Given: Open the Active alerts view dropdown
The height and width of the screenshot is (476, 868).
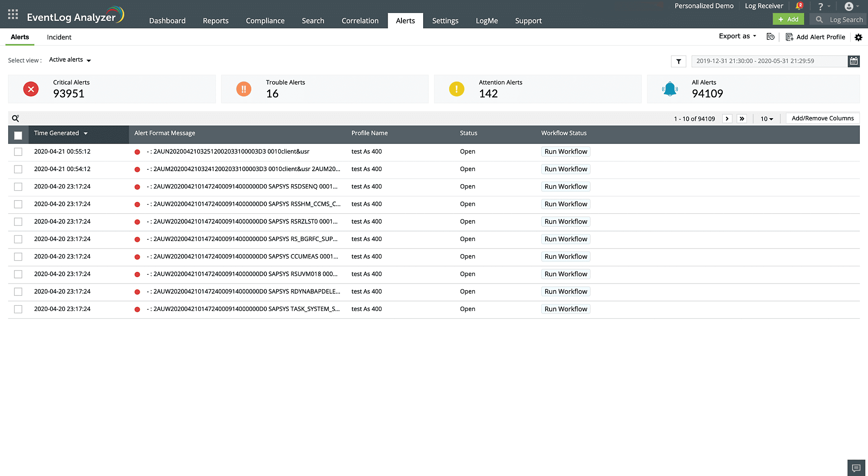Looking at the screenshot, I should (x=69, y=59).
